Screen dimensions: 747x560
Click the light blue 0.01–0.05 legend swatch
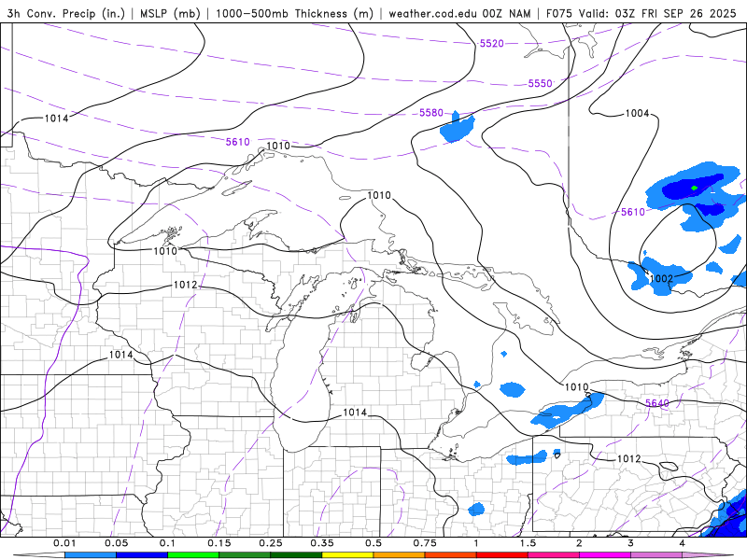[91, 555]
